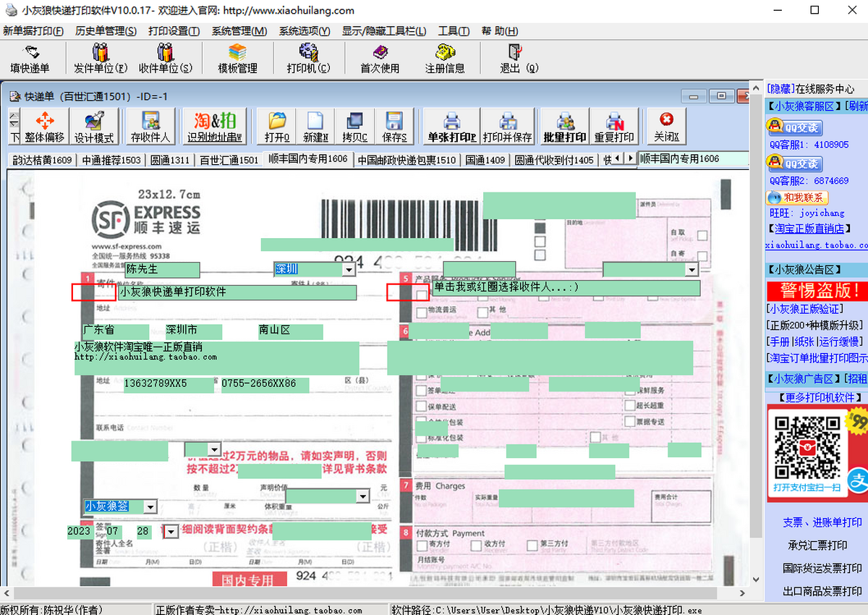Screen dimensions: 868x615
Task: Click 支票、进账单打印 link
Action: point(822,522)
